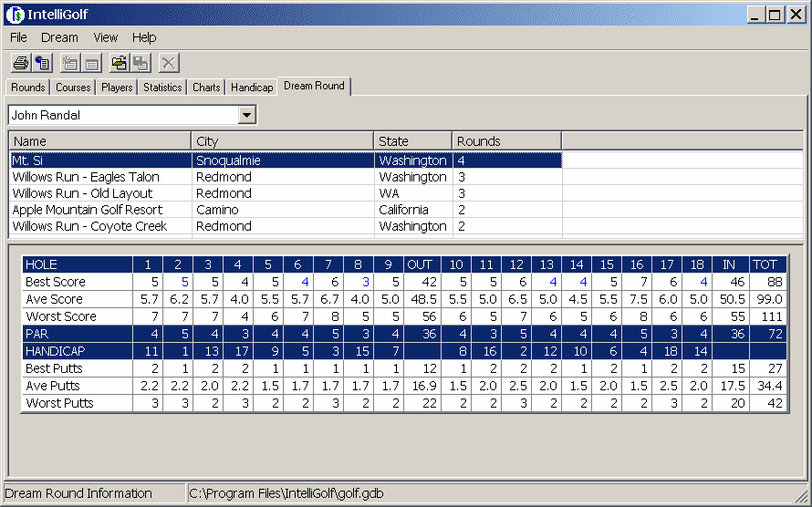Screen dimensions: 812x507
Task: Sort courses by the City column header
Action: click(x=283, y=141)
